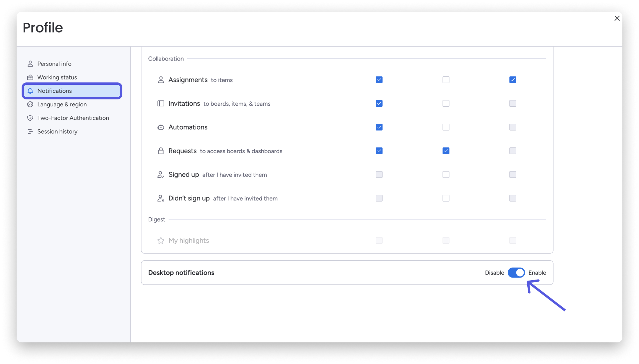
Task: Uncheck the first checkbox for Assignments
Action: tap(379, 80)
